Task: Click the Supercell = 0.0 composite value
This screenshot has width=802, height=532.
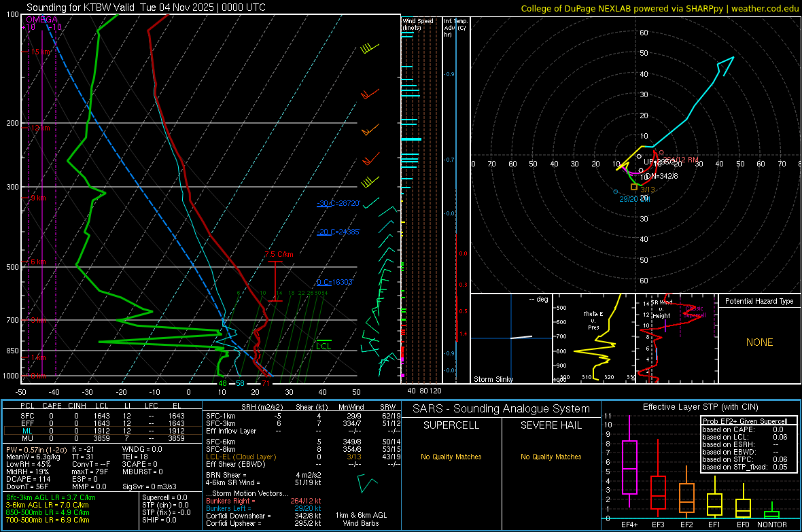Action: (164, 497)
